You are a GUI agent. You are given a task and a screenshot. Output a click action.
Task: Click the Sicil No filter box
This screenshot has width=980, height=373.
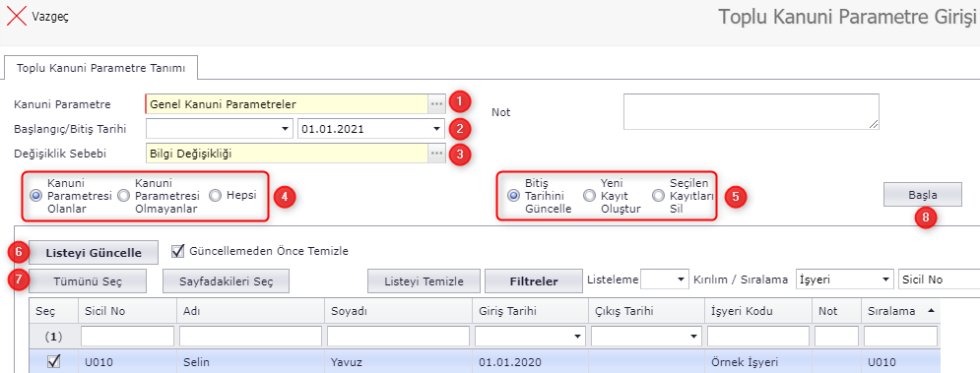pos(127,337)
